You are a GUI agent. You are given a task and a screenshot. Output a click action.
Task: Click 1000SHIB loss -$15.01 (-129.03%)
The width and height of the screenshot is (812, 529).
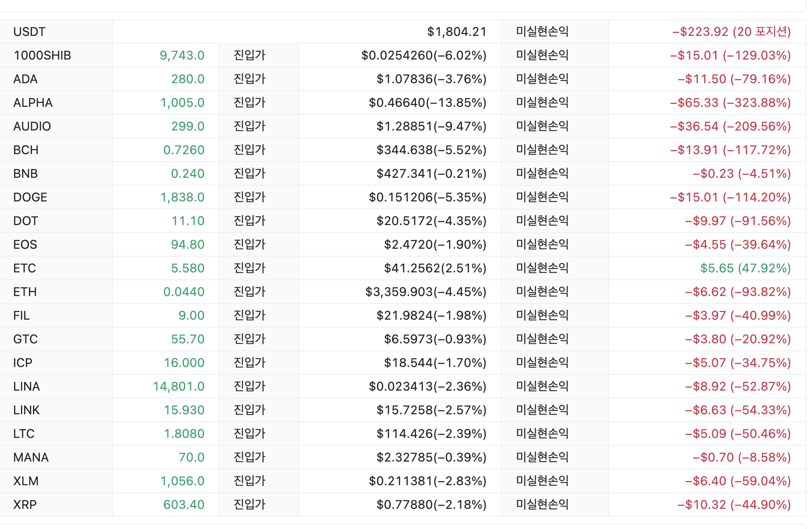click(731, 56)
